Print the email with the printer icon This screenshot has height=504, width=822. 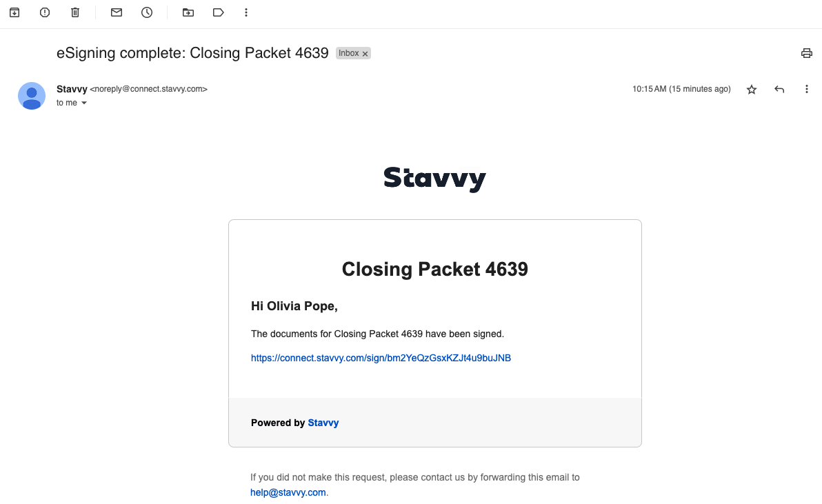click(806, 53)
